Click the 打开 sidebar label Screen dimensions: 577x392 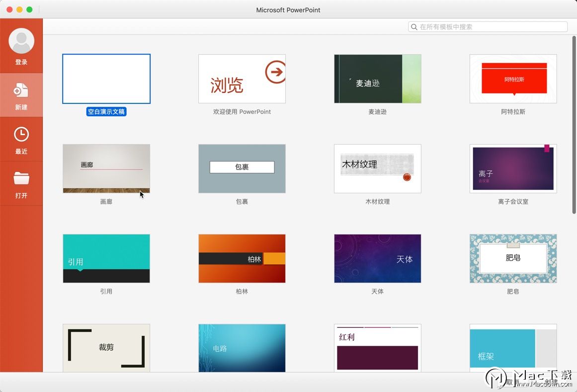(x=21, y=196)
